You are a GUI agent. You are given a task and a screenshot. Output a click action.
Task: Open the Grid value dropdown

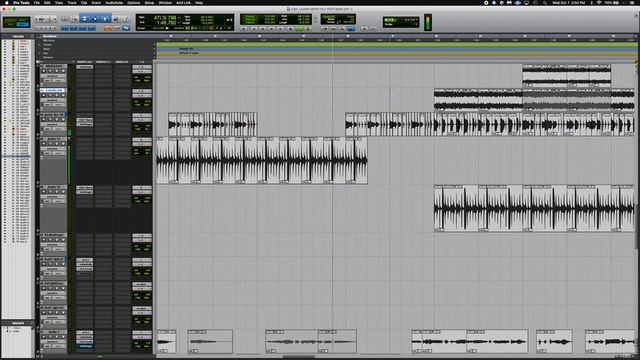click(x=417, y=20)
